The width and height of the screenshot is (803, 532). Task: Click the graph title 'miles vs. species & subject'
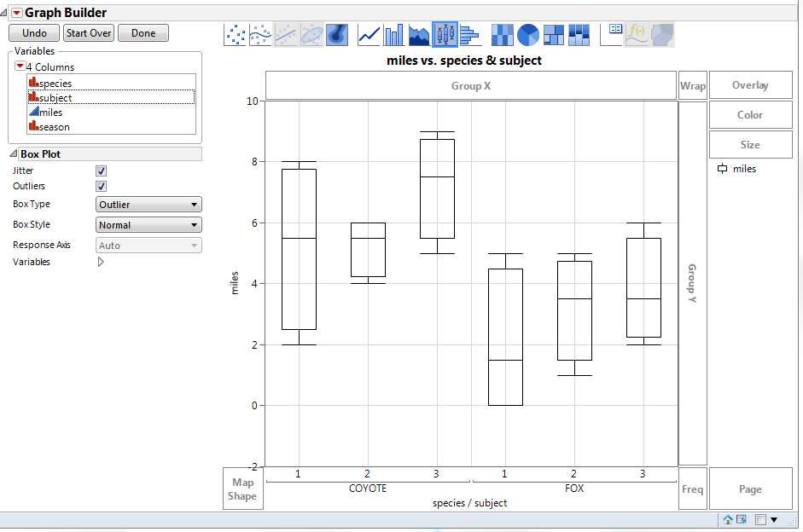tap(464, 61)
